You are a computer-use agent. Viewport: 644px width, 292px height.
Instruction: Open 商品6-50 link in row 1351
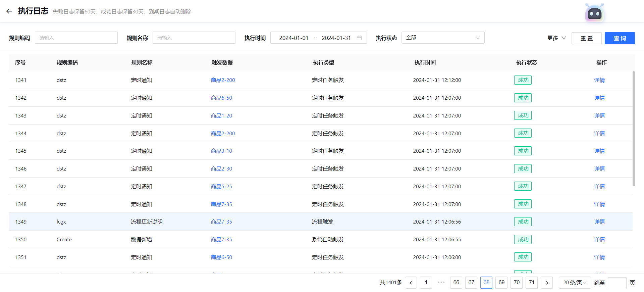click(x=221, y=257)
